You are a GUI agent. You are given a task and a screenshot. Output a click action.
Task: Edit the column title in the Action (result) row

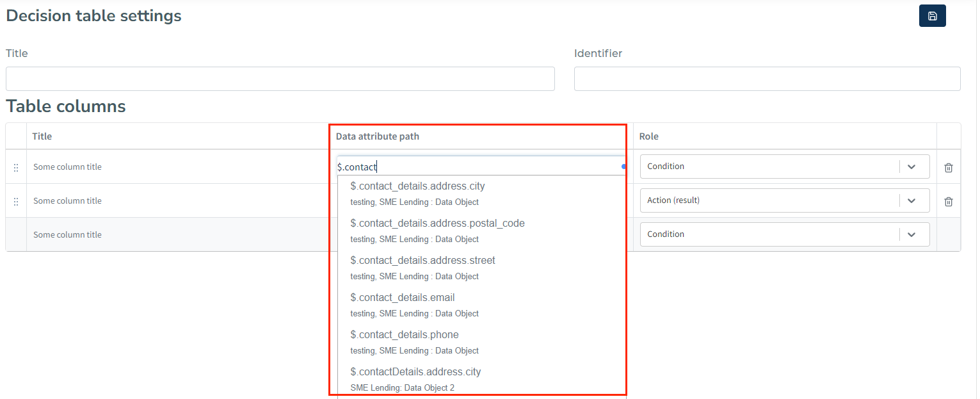tap(178, 200)
